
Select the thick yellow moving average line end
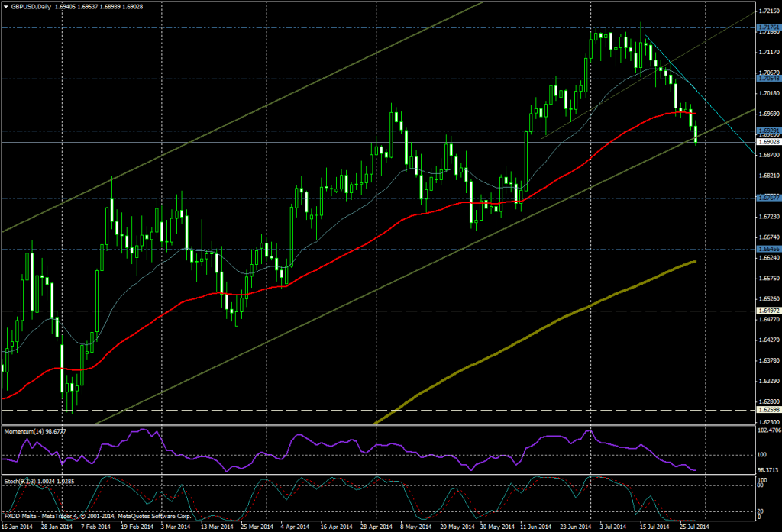(x=694, y=262)
